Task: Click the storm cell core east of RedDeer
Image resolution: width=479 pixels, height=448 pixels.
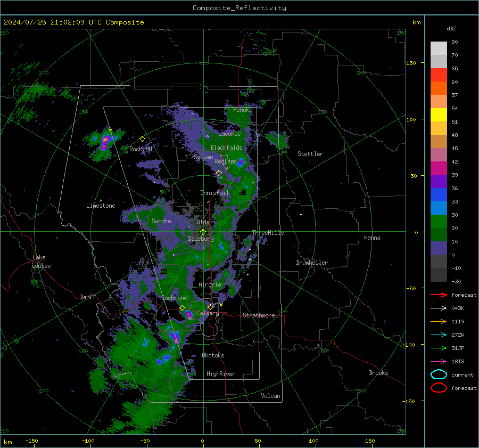Action: pos(241,162)
